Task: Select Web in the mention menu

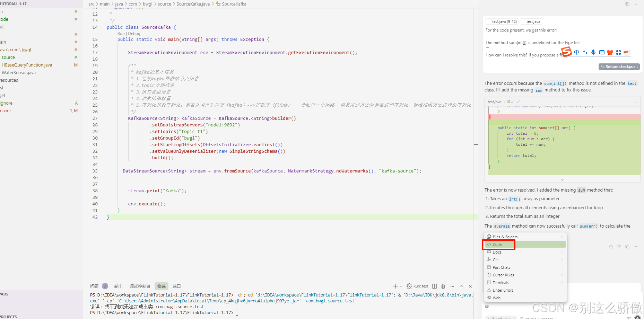Action: coord(525,298)
